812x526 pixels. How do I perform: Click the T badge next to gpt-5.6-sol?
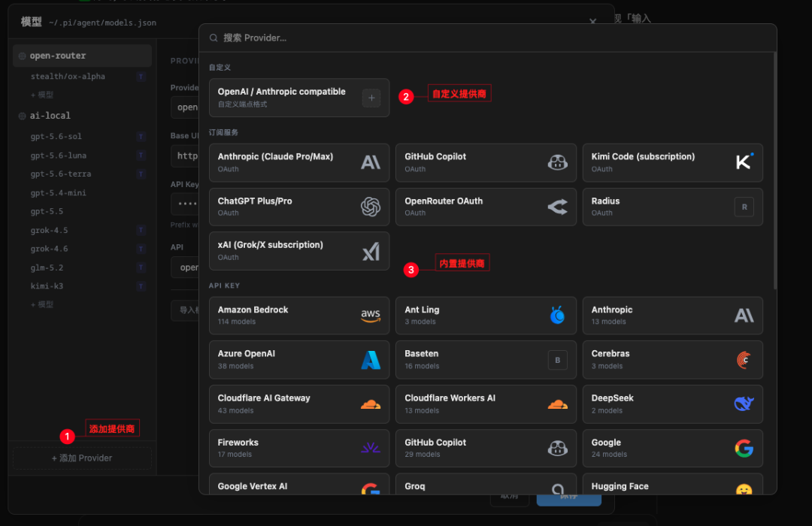pos(141,137)
